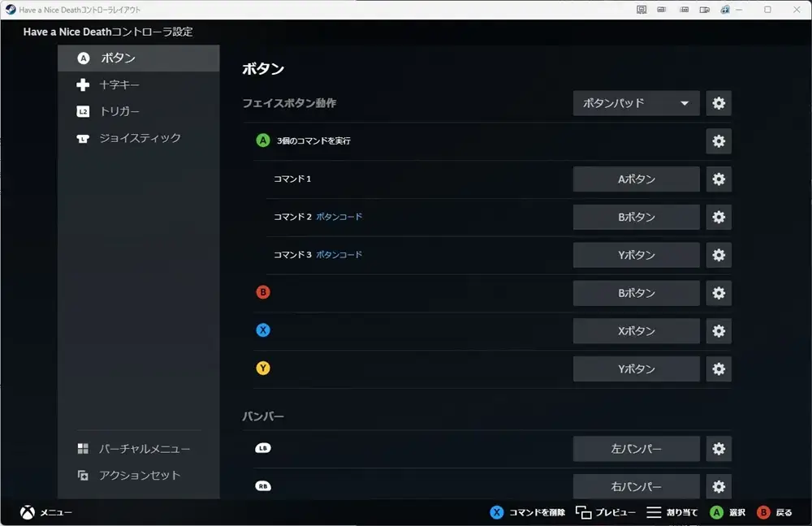Screen dimensions: 812x526
Task: Click the yellow Y button glyph in the list
Action: pos(263,368)
